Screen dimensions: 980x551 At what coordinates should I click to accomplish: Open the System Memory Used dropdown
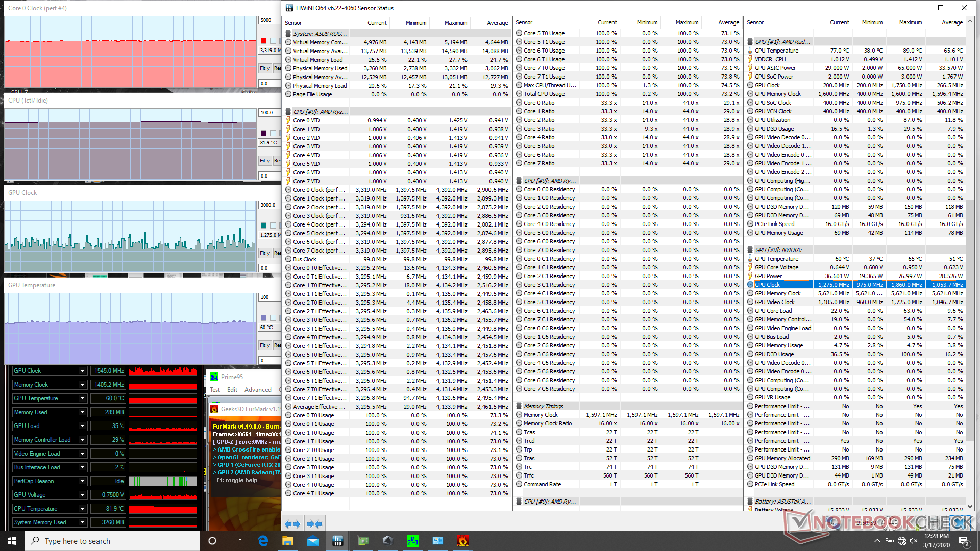tap(82, 522)
